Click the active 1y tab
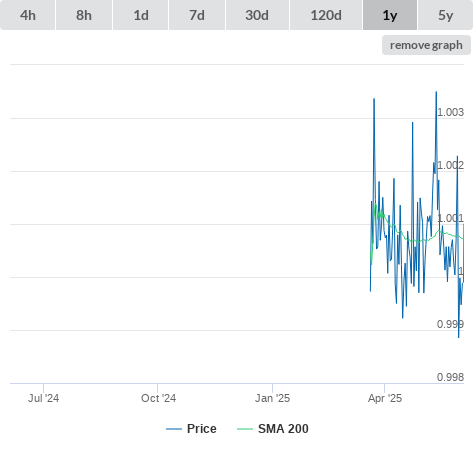This screenshot has height=455, width=474. (390, 15)
